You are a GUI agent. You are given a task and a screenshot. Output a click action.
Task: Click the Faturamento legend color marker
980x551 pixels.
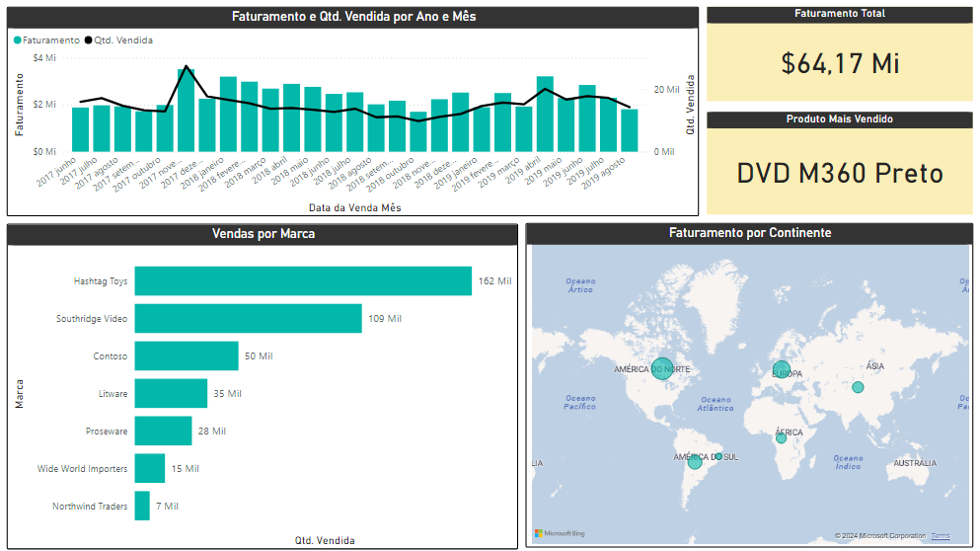(18, 40)
